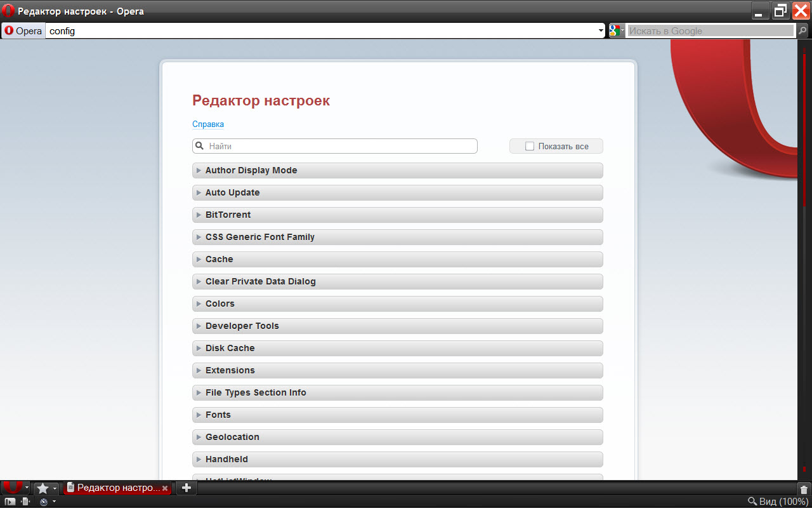The width and height of the screenshot is (812, 508).
Task: Expand the Auto Update section
Action: click(x=398, y=192)
